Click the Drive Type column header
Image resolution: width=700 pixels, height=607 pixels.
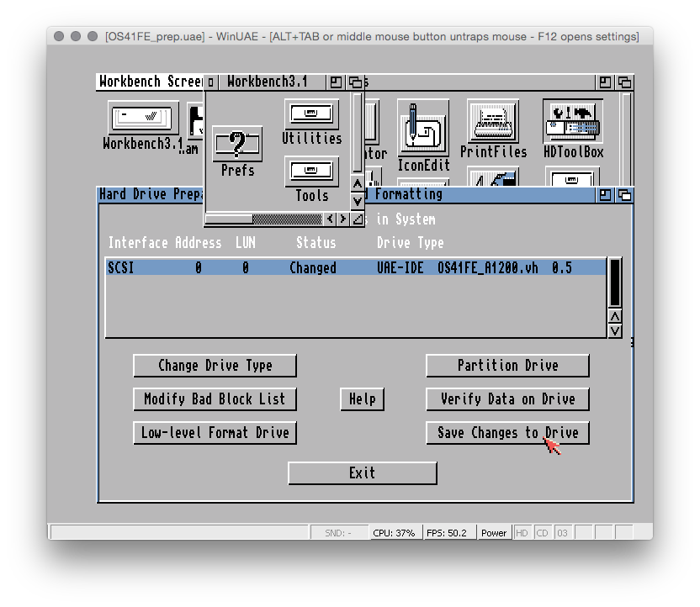click(411, 243)
